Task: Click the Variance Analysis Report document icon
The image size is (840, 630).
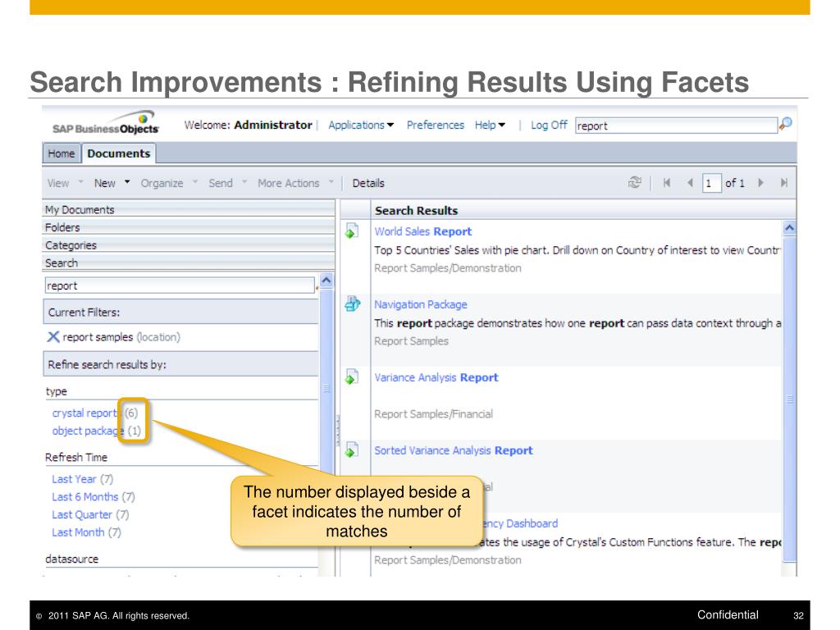Action: [352, 377]
